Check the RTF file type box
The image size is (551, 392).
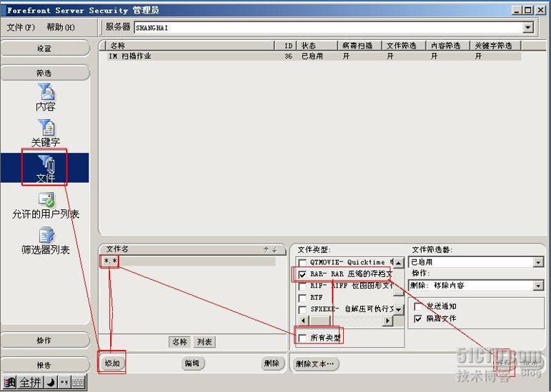coord(302,298)
